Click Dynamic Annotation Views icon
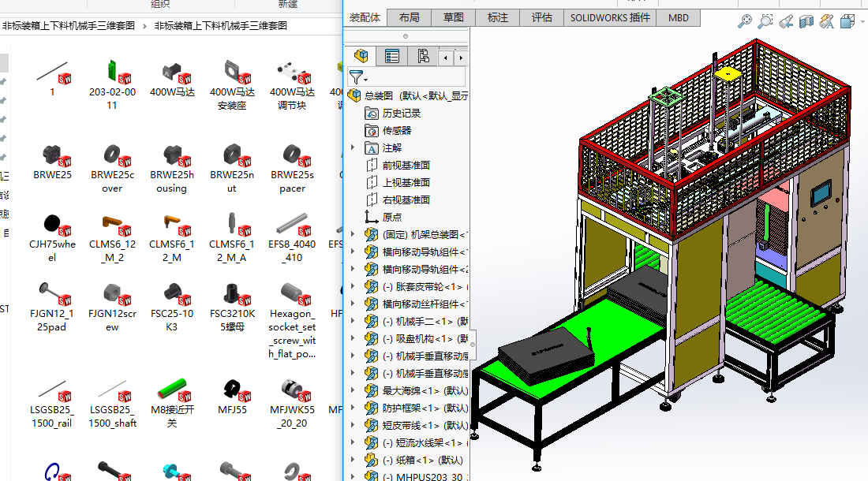 coord(826,21)
